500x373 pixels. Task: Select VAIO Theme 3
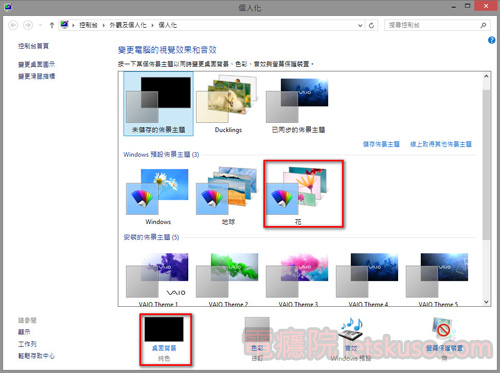pyautogui.click(x=298, y=279)
